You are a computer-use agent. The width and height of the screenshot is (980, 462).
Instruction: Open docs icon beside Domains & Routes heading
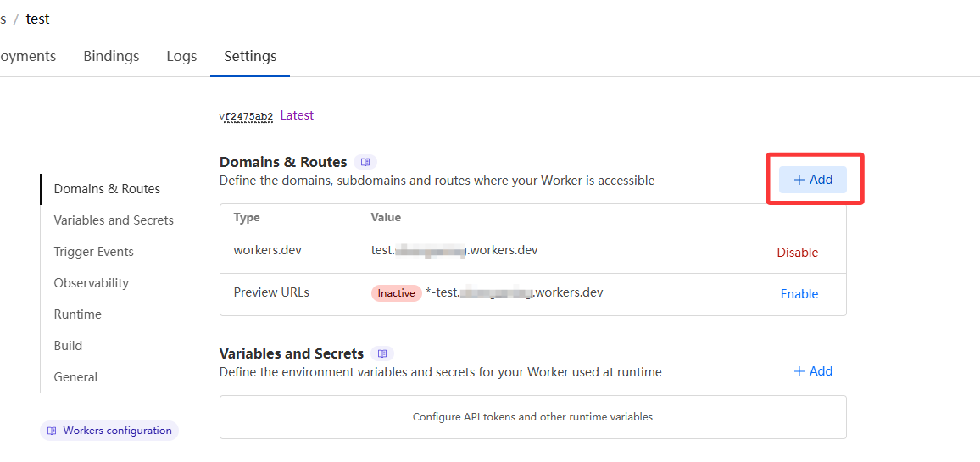point(365,163)
